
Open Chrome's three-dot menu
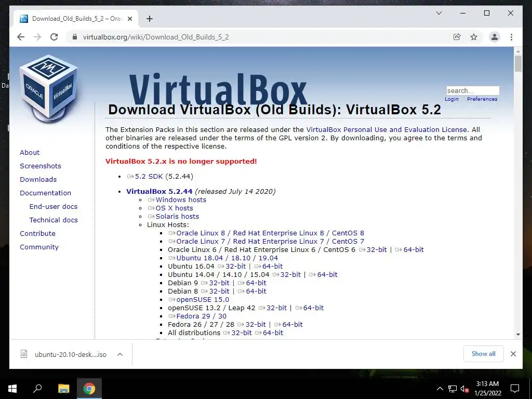(x=511, y=37)
